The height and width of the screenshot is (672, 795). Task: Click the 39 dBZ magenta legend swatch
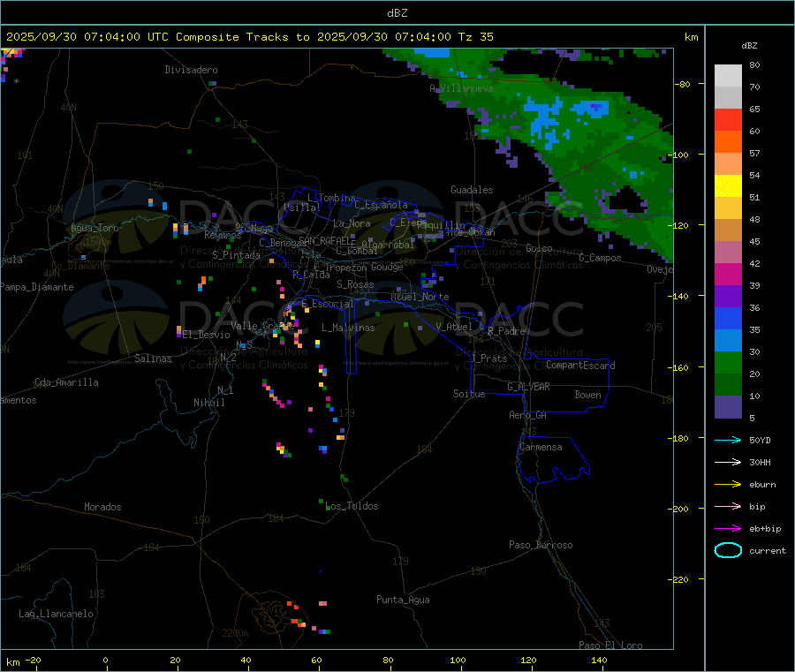pos(728,274)
